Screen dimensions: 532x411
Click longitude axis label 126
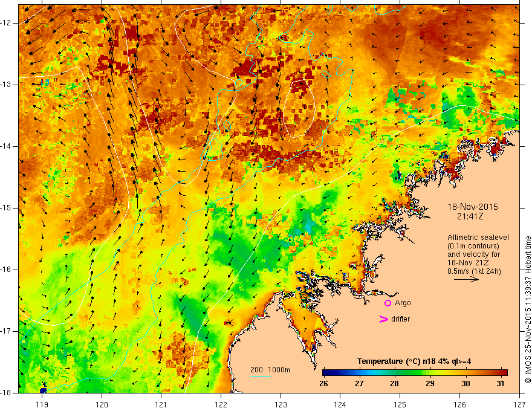[459, 404]
